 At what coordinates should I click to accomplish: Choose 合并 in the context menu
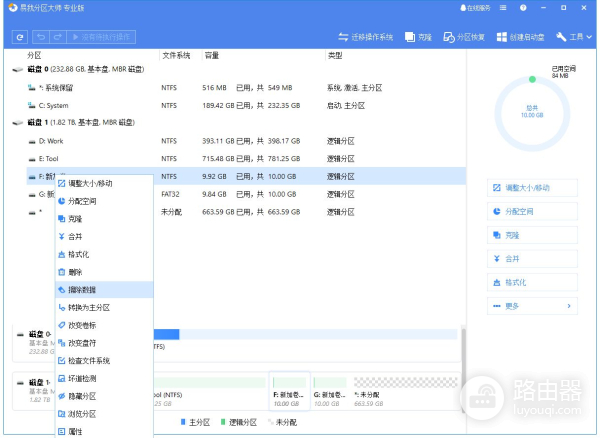pyautogui.click(x=104, y=237)
